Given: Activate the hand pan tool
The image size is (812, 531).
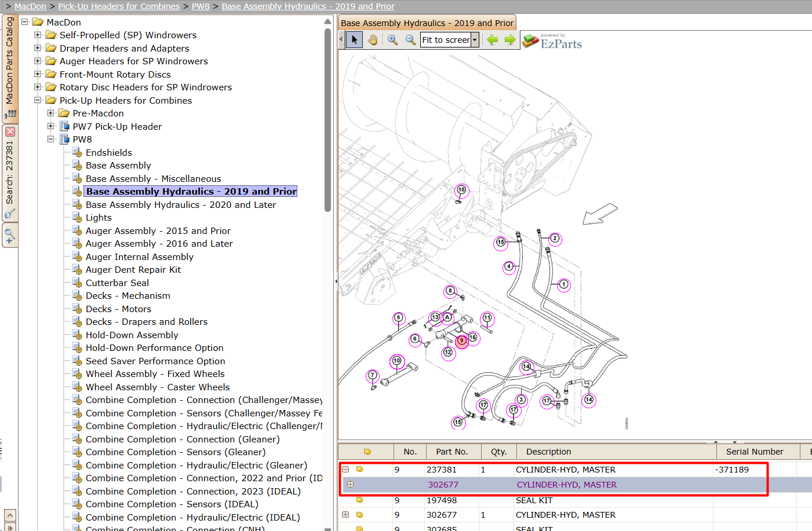Looking at the screenshot, I should click(373, 40).
